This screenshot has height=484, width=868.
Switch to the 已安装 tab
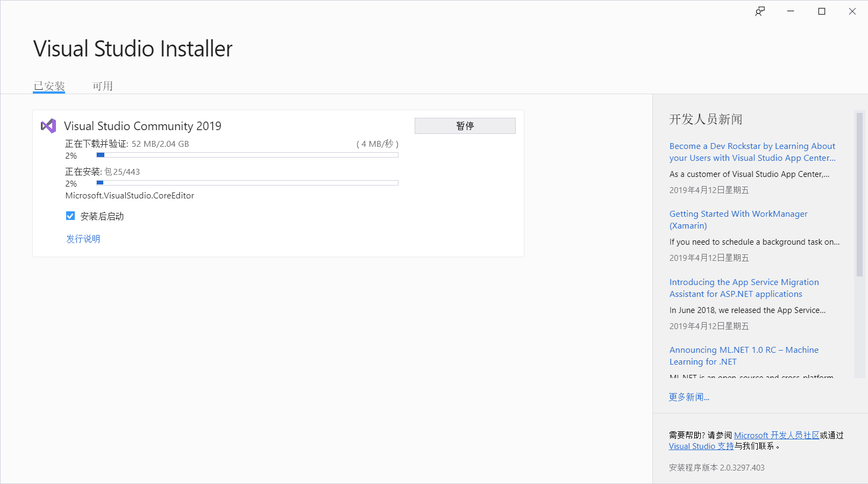tap(49, 86)
